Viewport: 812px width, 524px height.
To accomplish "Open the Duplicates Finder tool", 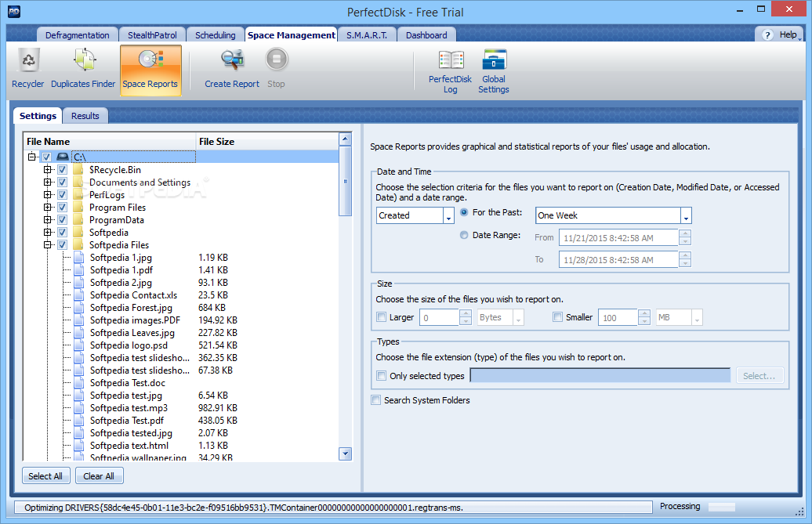I will [83, 69].
